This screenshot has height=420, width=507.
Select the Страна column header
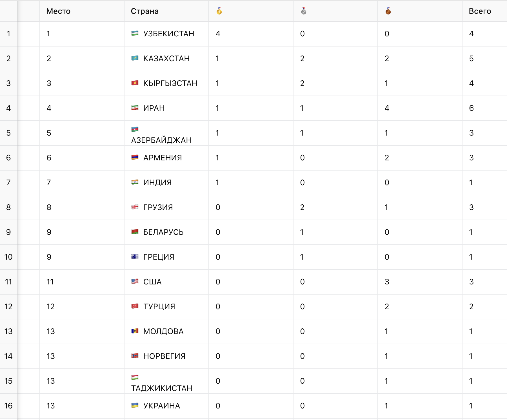pyautogui.click(x=166, y=11)
